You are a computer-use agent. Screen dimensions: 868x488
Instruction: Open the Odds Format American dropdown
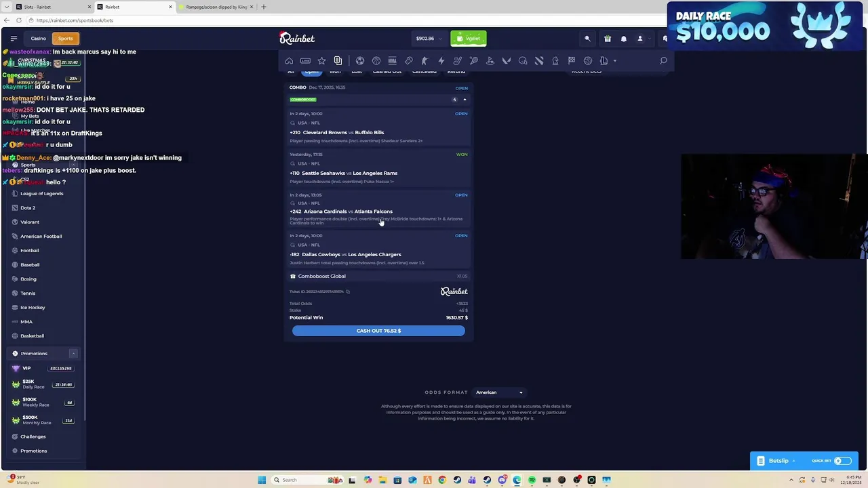pyautogui.click(x=499, y=392)
